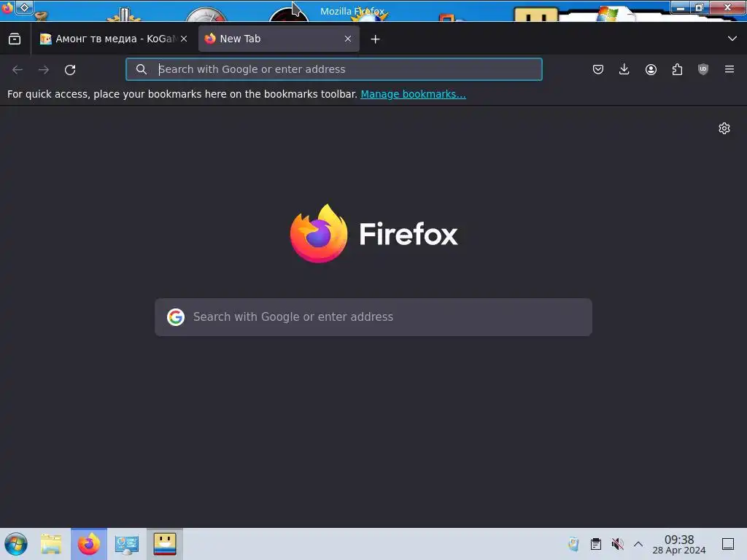Image resolution: width=747 pixels, height=560 pixels.
Task: Click the new tab page Google search box
Action: click(373, 317)
